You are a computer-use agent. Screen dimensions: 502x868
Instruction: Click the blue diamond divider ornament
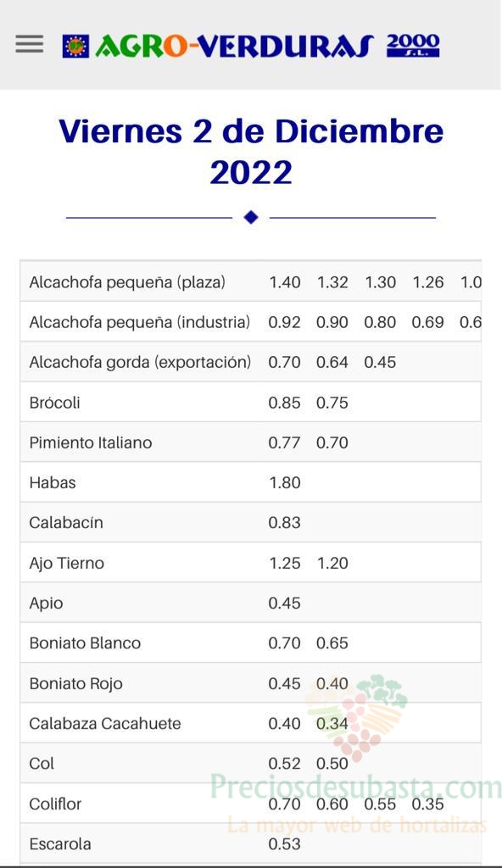(251, 218)
